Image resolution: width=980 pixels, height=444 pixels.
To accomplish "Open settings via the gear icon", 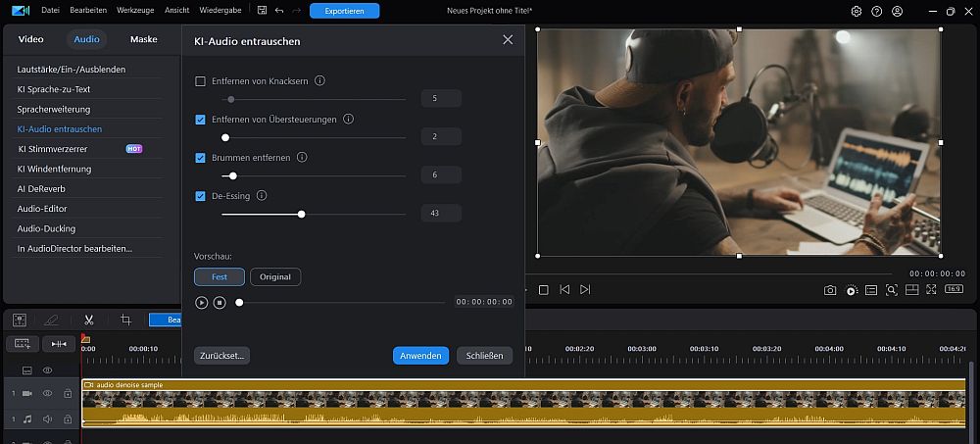I will 857,11.
